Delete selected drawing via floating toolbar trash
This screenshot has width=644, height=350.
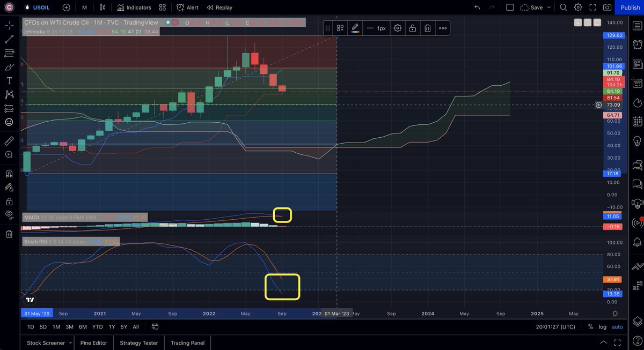(427, 28)
